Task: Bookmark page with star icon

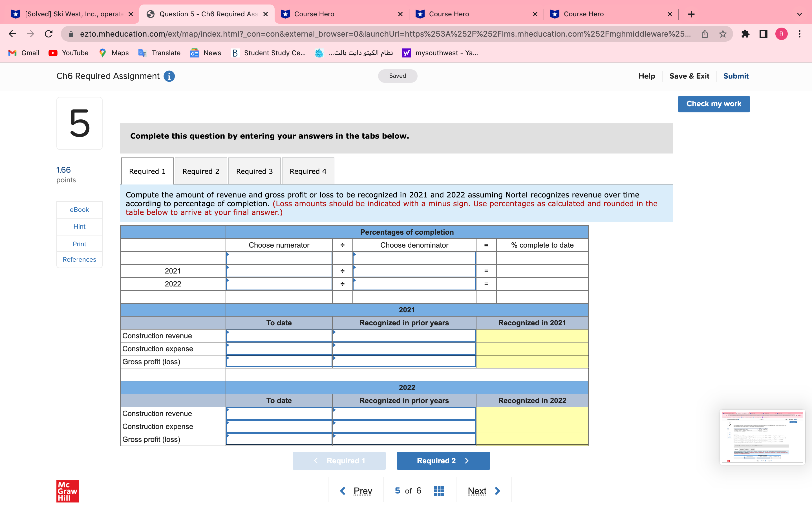Action: tap(723, 34)
